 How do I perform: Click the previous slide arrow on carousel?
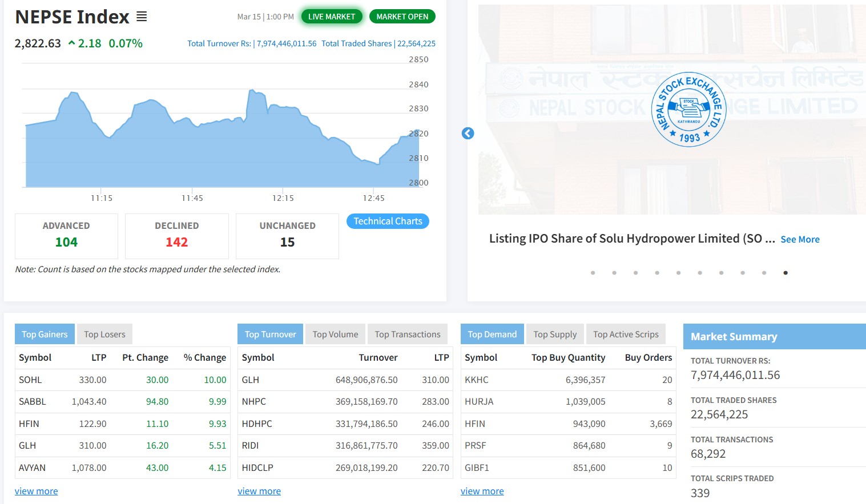[468, 133]
